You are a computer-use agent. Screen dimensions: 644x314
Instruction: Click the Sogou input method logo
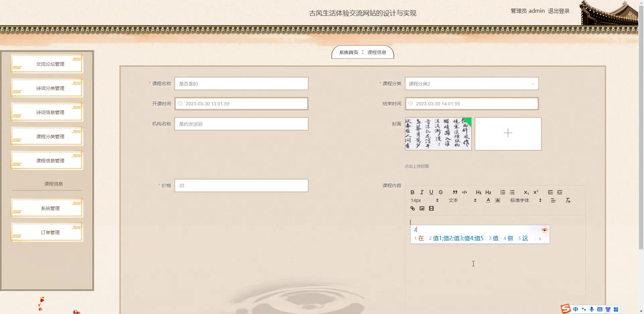pos(566,309)
